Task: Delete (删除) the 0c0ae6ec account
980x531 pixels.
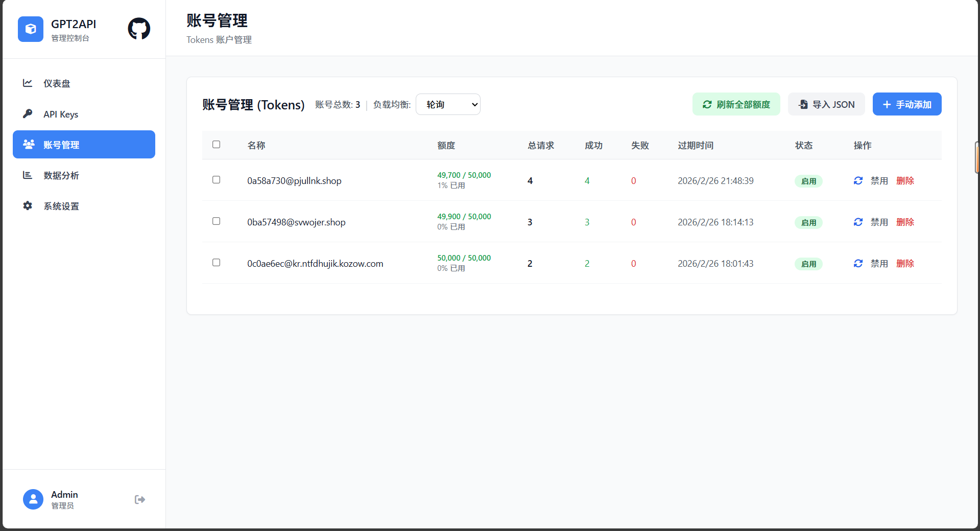Action: pos(905,263)
